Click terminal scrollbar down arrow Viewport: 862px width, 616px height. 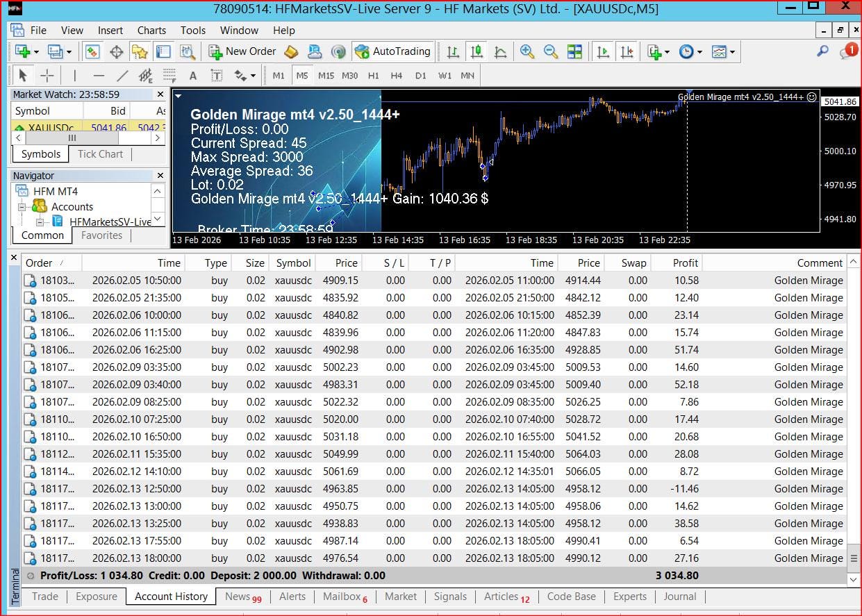(x=854, y=579)
